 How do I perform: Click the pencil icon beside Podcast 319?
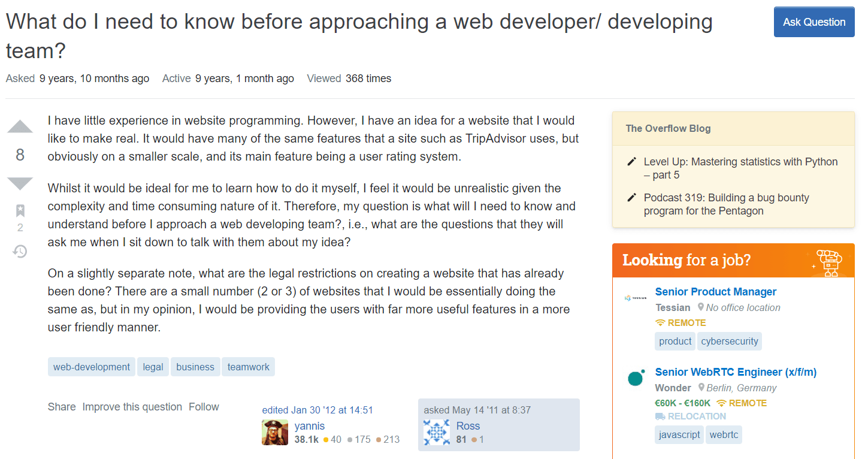631,197
